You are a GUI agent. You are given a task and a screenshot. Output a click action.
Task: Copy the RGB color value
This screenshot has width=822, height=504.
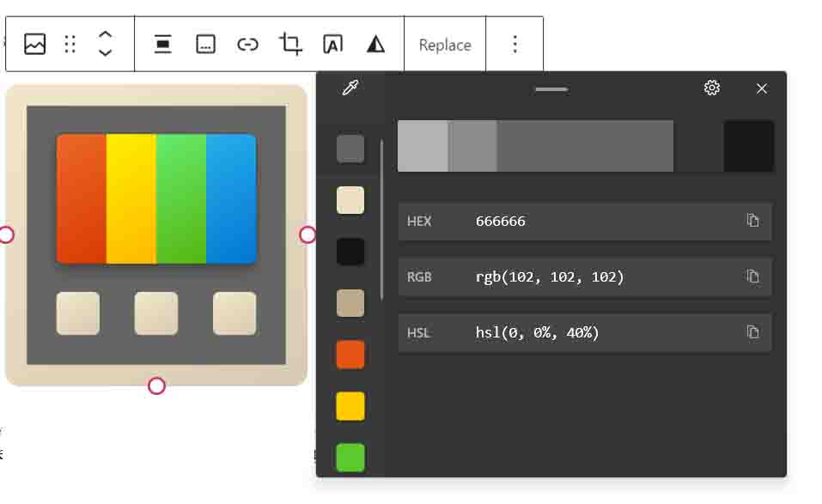coord(753,276)
